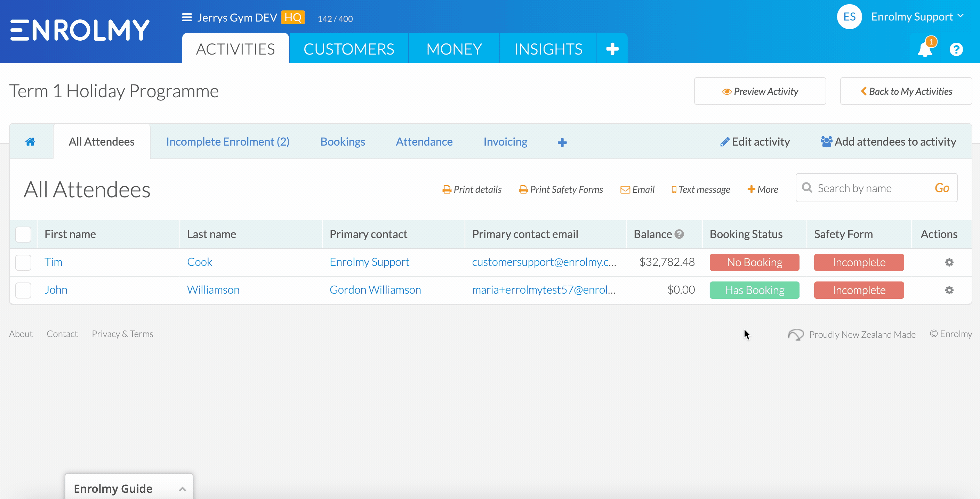Image resolution: width=980 pixels, height=499 pixels.
Task: Open the Bookings tab
Action: point(343,142)
